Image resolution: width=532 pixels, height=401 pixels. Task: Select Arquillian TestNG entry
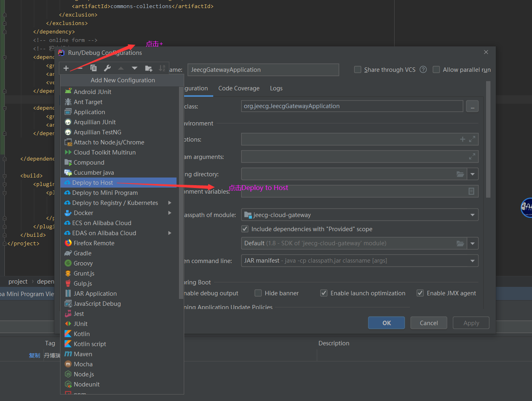coord(118,132)
